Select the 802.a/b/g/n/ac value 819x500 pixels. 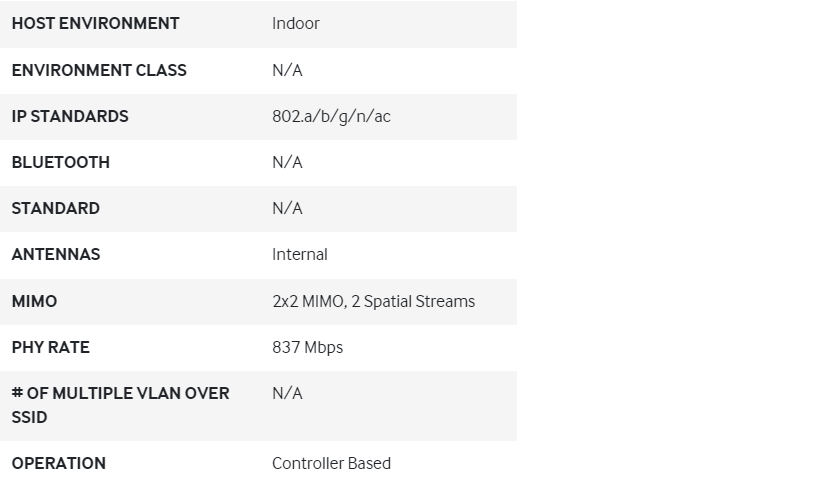tap(331, 116)
